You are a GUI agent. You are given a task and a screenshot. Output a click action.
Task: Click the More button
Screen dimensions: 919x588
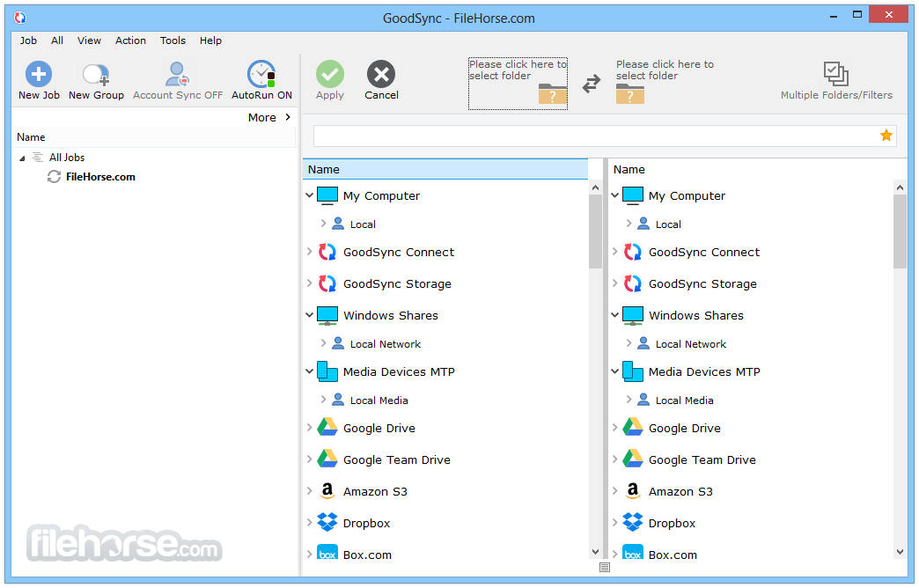click(x=269, y=117)
